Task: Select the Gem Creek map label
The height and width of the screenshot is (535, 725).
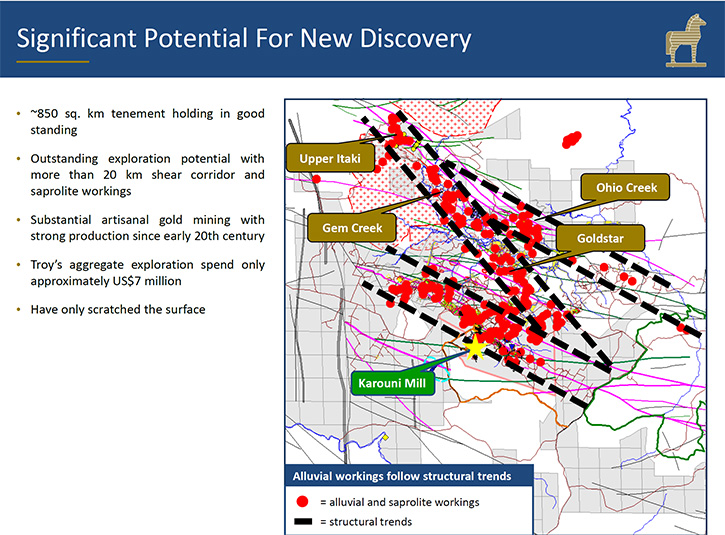Action: (352, 228)
